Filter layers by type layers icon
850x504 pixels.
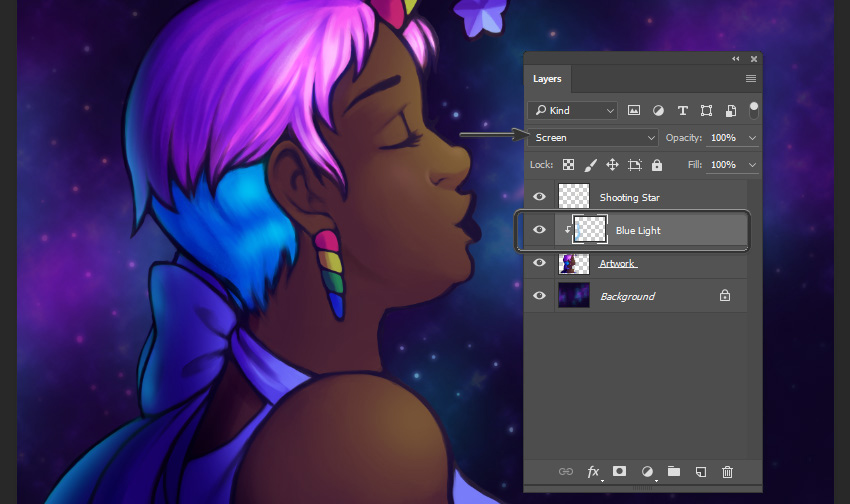tap(682, 111)
